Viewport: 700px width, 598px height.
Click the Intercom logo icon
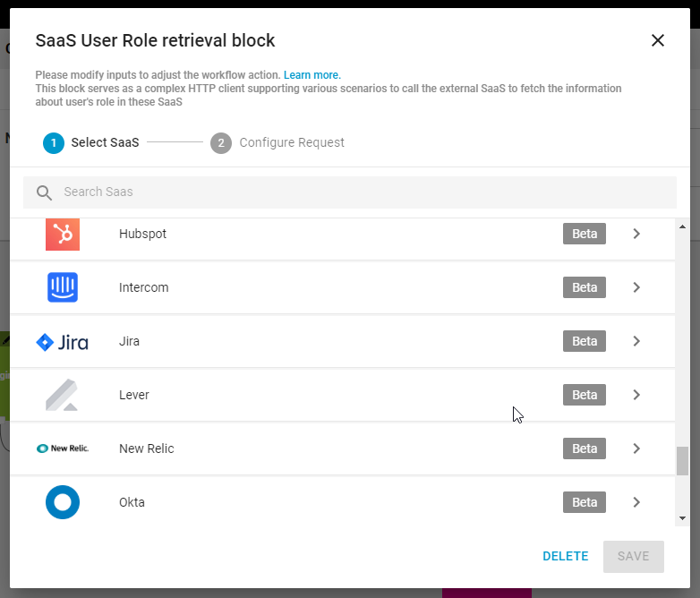pos(63,287)
